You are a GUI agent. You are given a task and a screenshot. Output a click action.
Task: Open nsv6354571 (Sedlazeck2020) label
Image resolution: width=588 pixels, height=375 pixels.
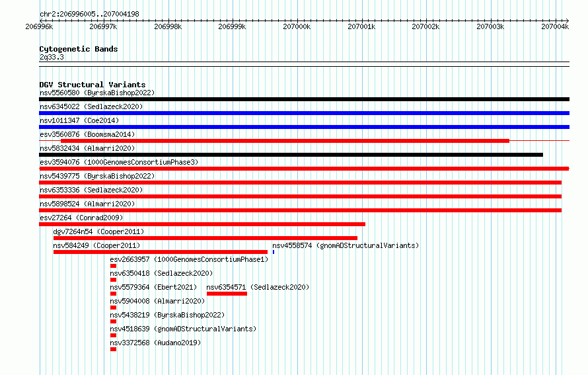(x=258, y=287)
